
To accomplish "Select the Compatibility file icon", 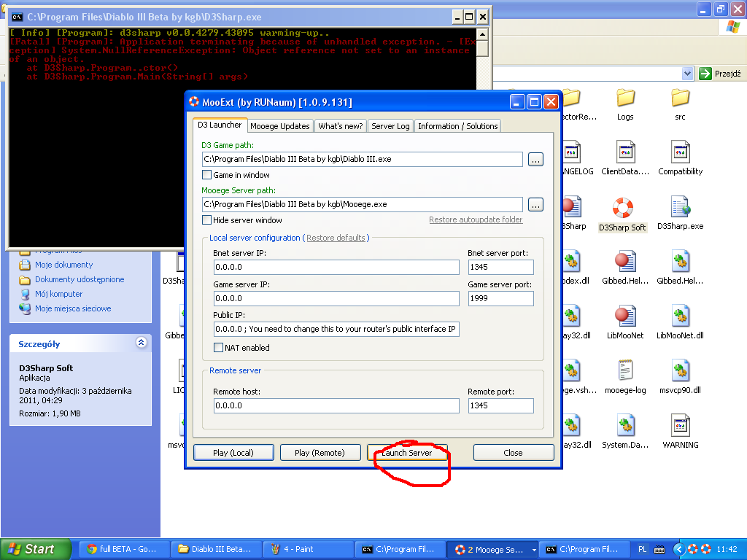I will pyautogui.click(x=680, y=152).
